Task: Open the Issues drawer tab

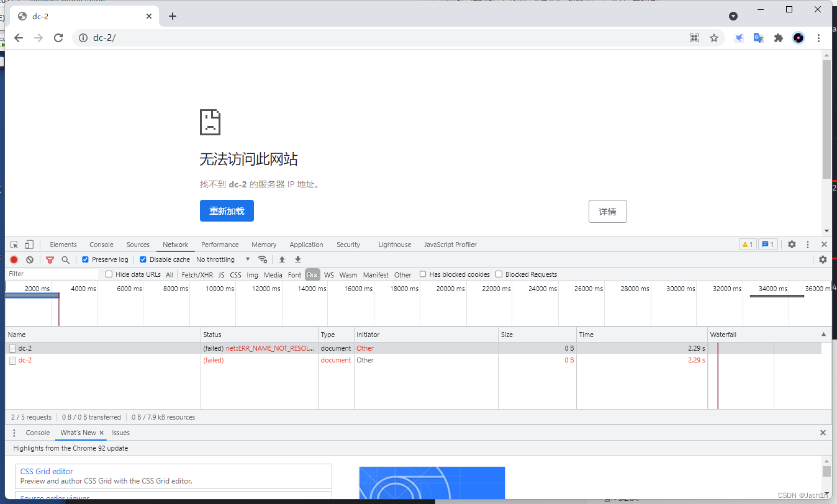Action: (120, 433)
